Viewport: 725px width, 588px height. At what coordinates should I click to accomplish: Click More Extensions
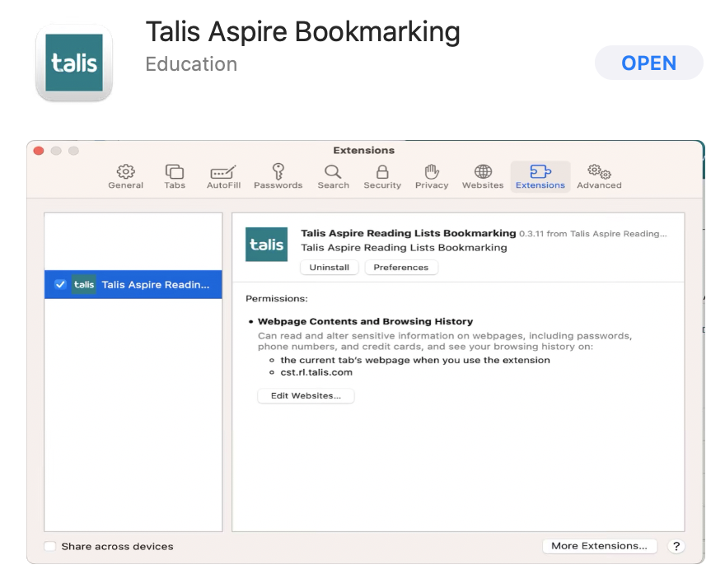(599, 545)
